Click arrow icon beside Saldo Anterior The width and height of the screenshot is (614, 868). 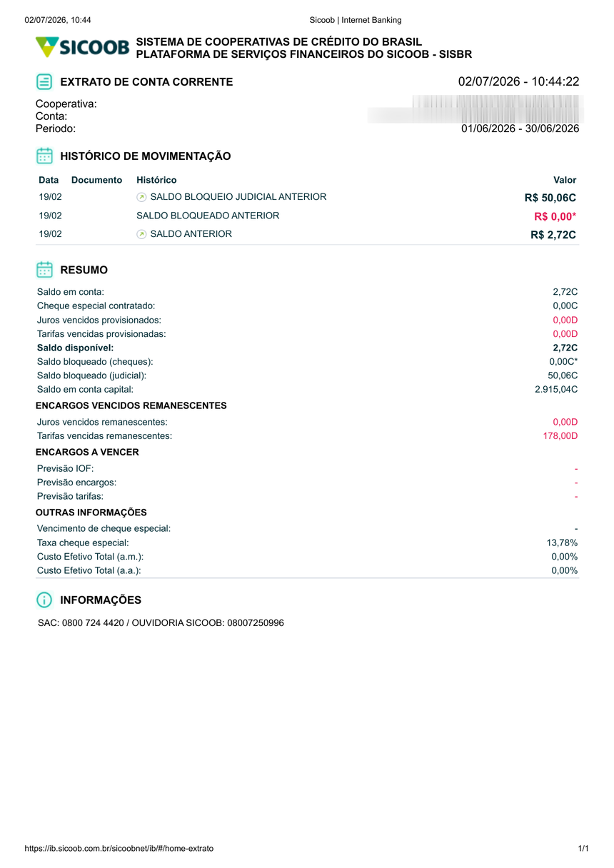141,234
